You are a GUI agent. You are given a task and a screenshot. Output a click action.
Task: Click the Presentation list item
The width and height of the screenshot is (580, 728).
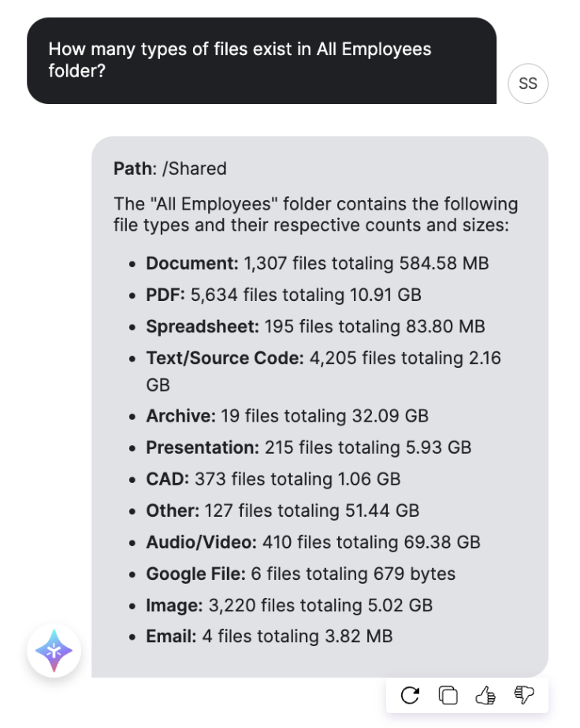(x=308, y=448)
